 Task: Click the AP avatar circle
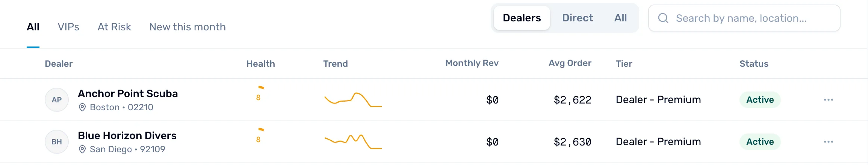click(57, 100)
